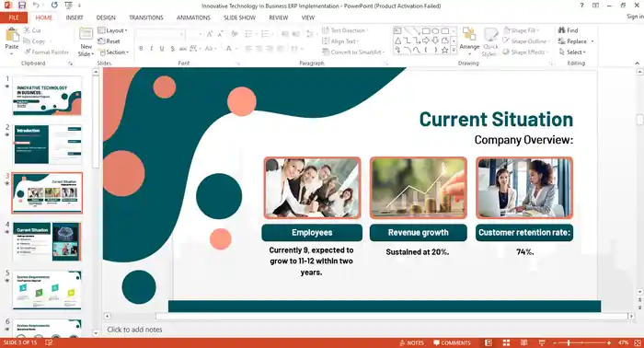Click Clear All Formatting icon
This screenshot has height=348, width=644.
pos(235,34)
